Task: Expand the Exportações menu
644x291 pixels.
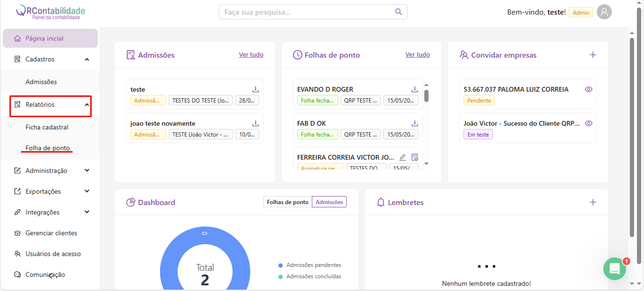Action: (x=87, y=191)
